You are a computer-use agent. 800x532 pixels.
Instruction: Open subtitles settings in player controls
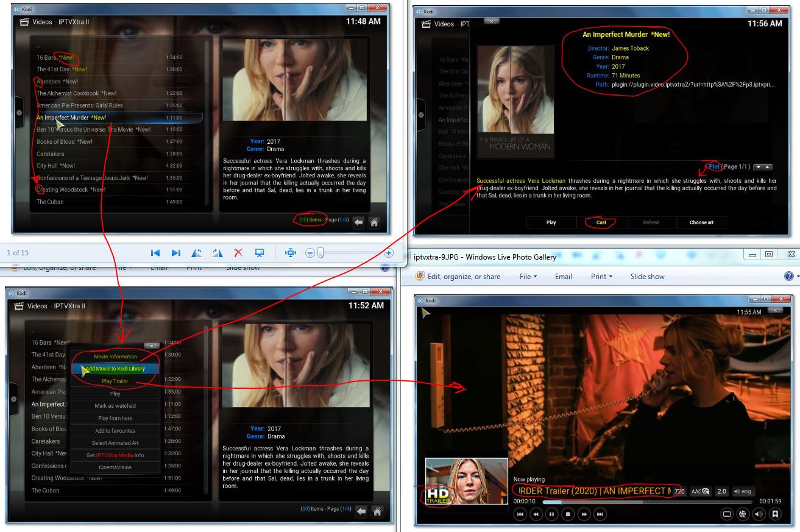726,514
